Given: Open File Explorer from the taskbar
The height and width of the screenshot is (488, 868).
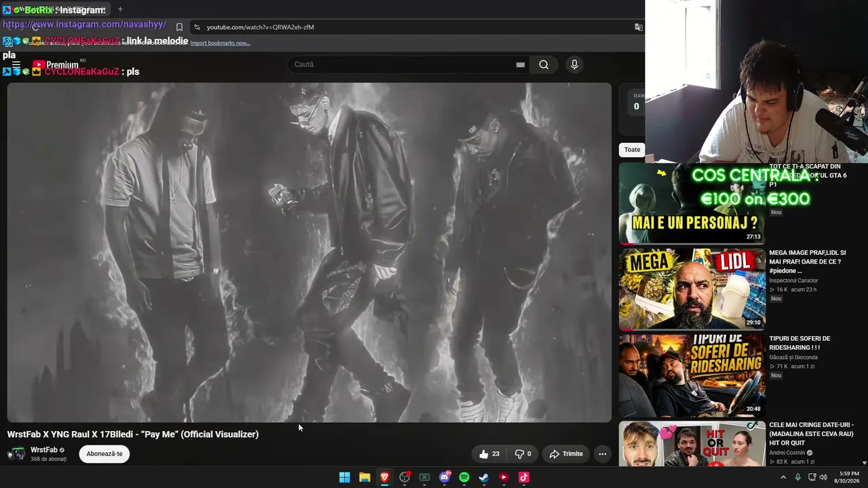Looking at the screenshot, I should pos(364,477).
